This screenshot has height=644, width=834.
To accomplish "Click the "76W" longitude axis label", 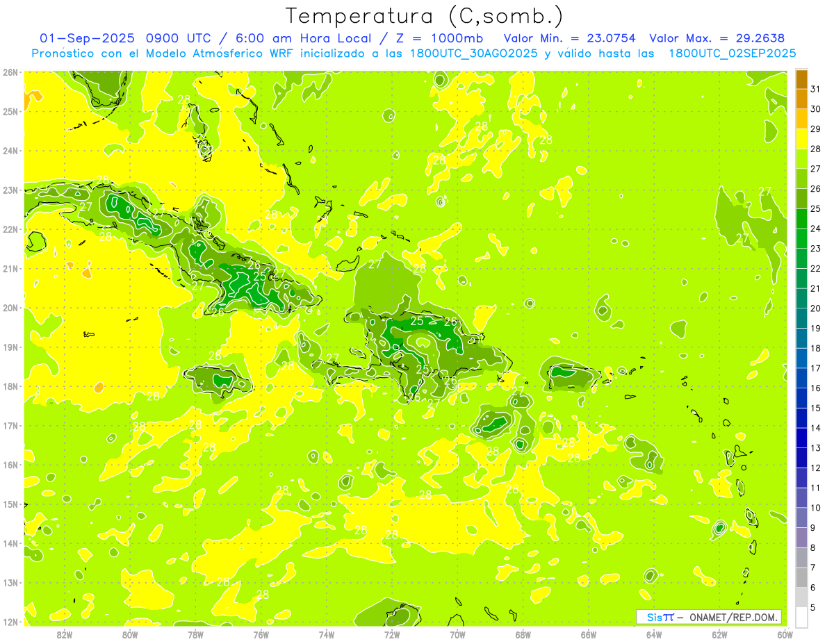I will click(x=261, y=634).
